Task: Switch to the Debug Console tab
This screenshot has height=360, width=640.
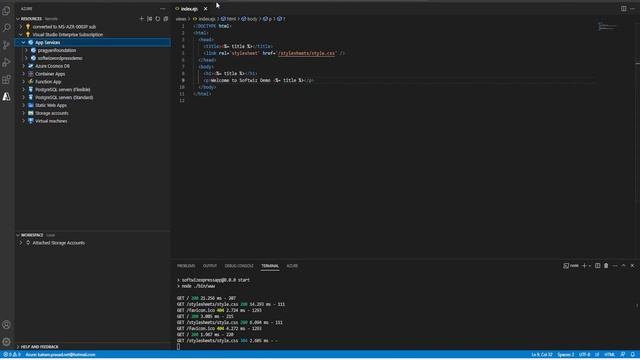Action: 239,266
